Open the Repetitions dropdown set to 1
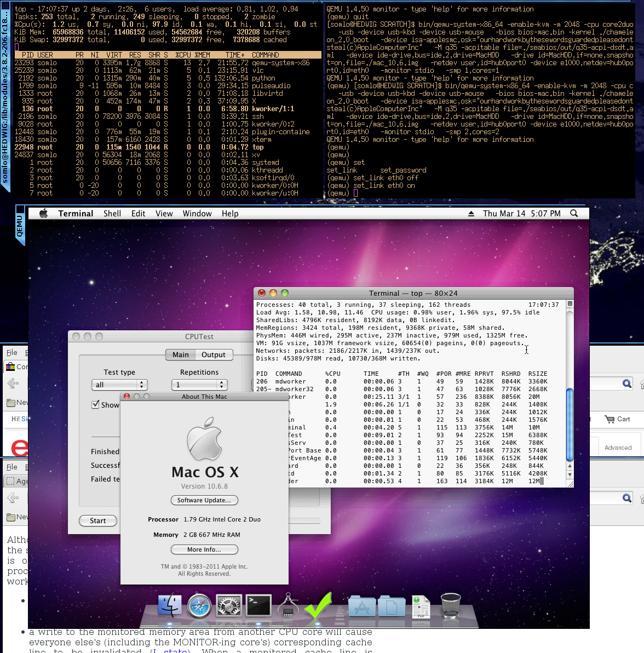644x653 pixels. [x=199, y=385]
